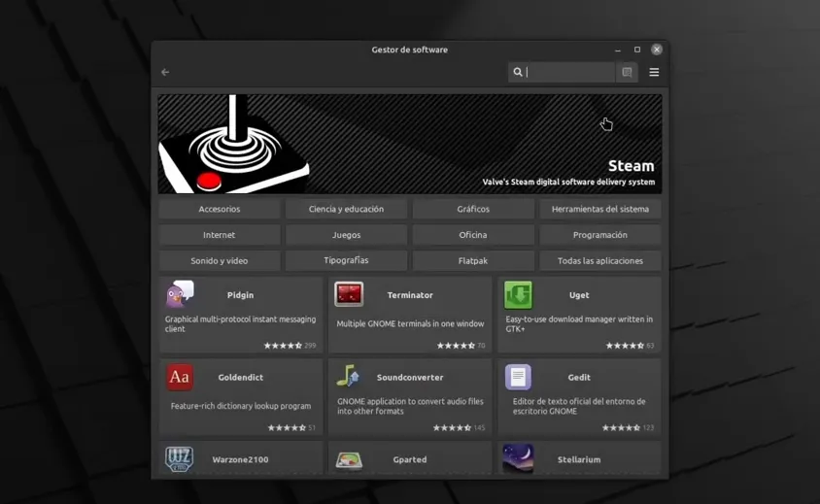Click the Editor de texto oficial description

(579, 406)
